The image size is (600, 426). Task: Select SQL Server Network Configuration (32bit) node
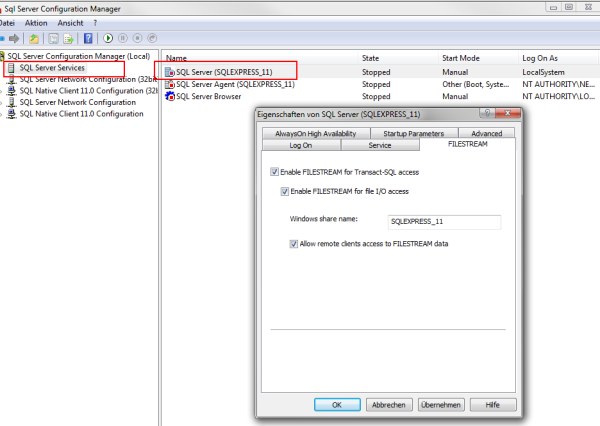coord(88,79)
